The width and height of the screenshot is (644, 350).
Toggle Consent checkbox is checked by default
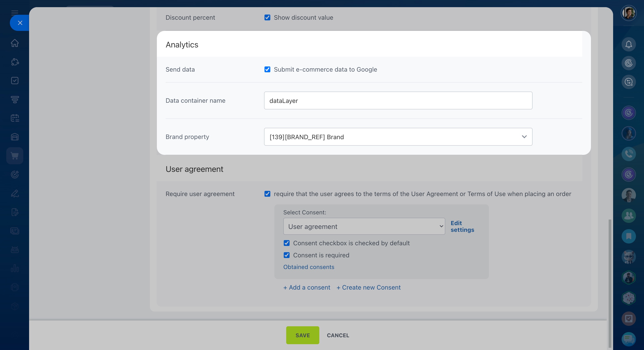pos(286,243)
